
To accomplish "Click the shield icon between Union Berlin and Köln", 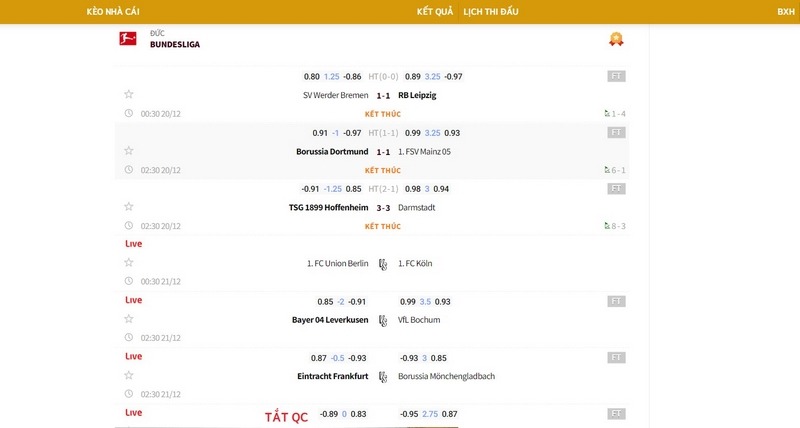I will [x=383, y=264].
